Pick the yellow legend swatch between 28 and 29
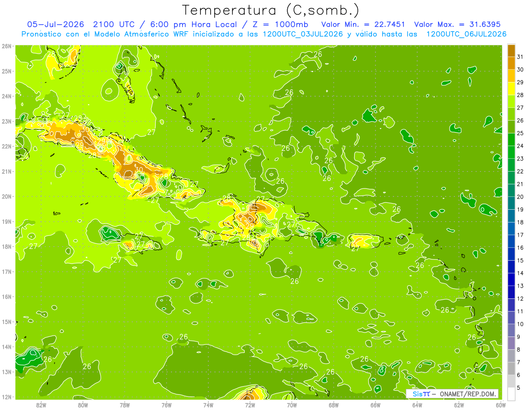The height and width of the screenshot is (411, 532). (511, 88)
